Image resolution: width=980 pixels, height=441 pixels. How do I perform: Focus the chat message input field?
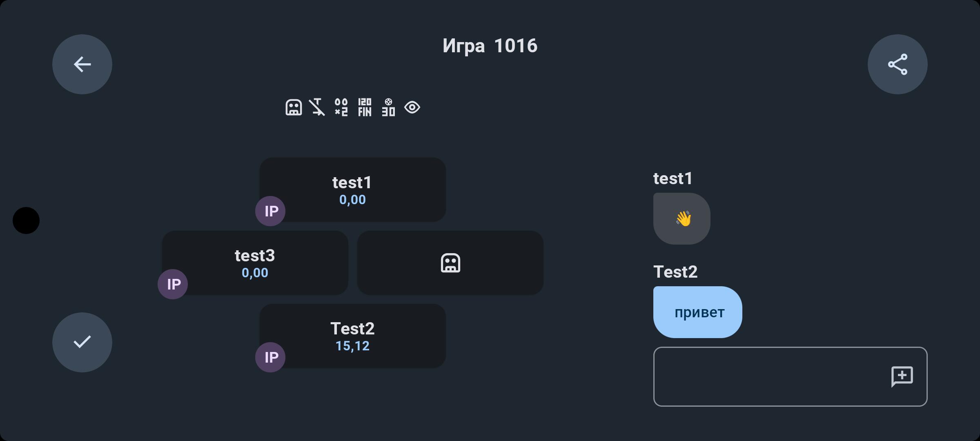click(x=791, y=376)
